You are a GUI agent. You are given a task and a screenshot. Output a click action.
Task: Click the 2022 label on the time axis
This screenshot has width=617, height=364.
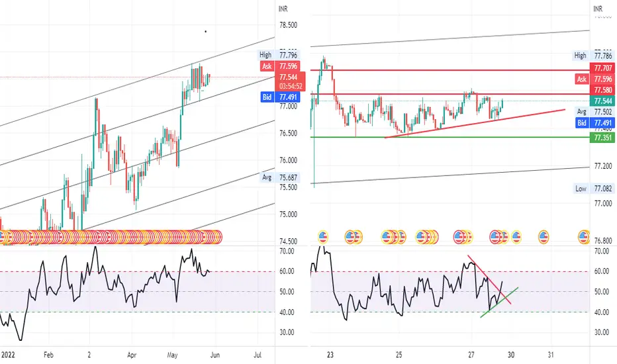point(8,355)
